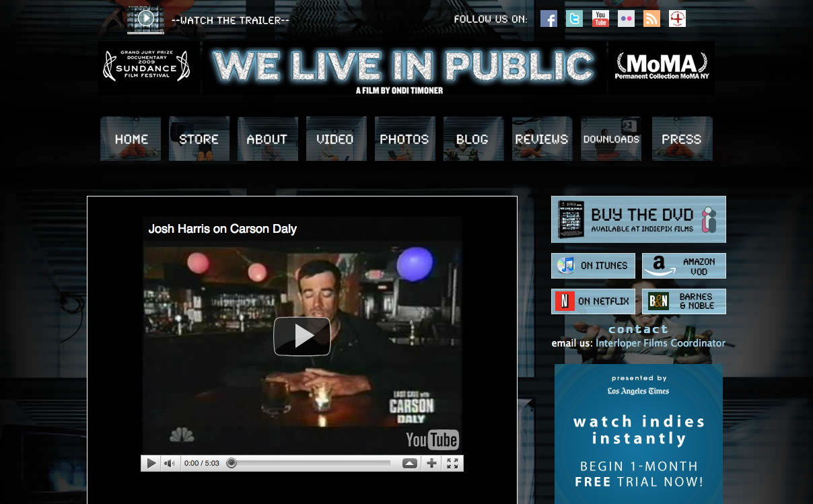Screen dimensions: 813x504
Task: Click the 'FOLLOW US ON:' label
Action: (491, 19)
